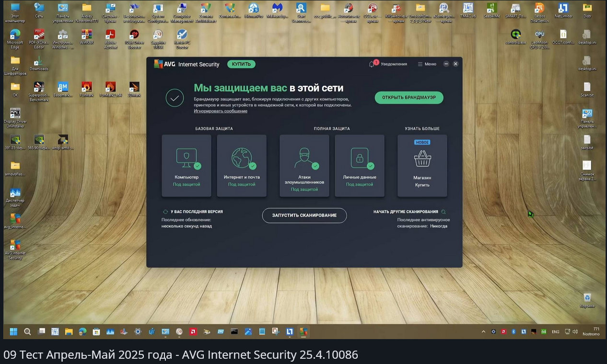This screenshot has height=364, width=607.
Task: Expand the system tray hidden icons chevron
Action: click(483, 331)
